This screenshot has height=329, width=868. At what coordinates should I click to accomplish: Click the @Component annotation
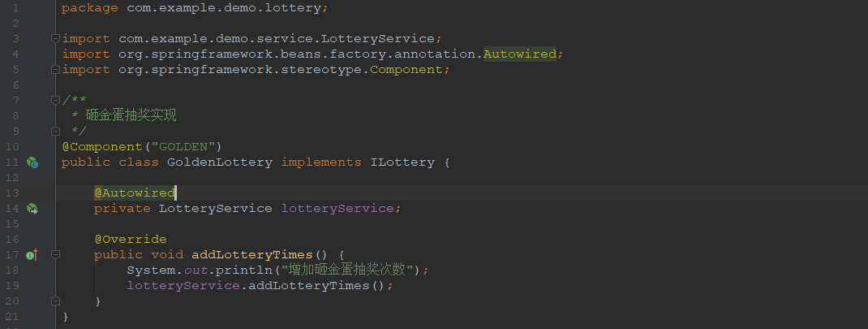102,146
